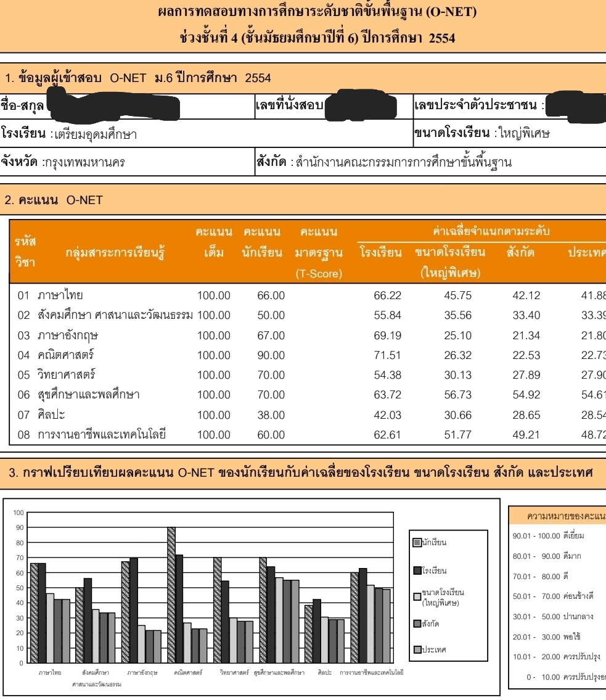This screenshot has height=700, width=606.
Task: Click the 'วิทยาศาสตร์' label under the chart
Action: [x=234, y=672]
